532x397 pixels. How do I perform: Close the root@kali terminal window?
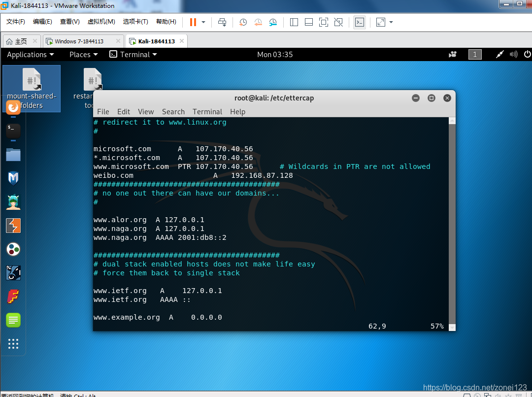pyautogui.click(x=447, y=98)
